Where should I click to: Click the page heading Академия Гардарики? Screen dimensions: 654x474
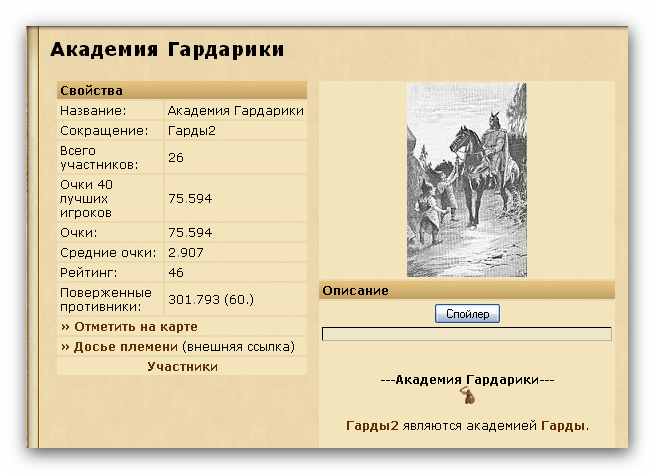point(167,49)
